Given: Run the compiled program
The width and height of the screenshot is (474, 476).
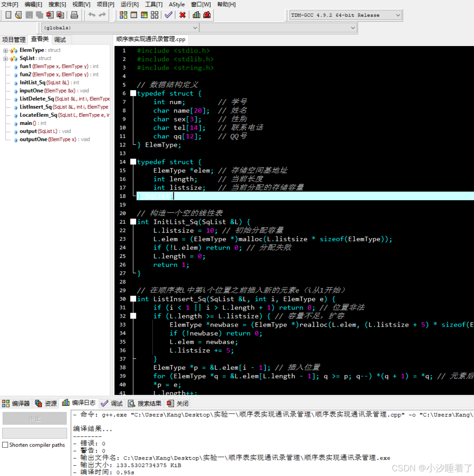Looking at the screenshot, I should pyautogui.click(x=133, y=15).
